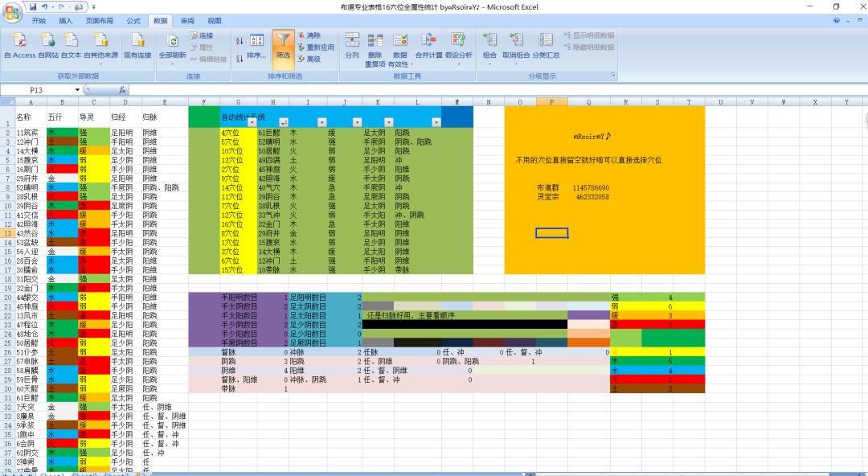Click the 合并计算 consolidate icon

tap(428, 46)
